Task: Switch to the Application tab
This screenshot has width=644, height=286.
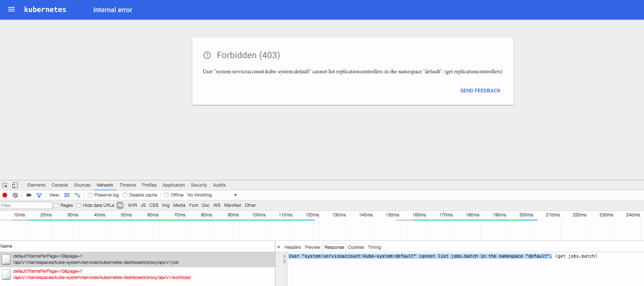Action: coord(174,185)
